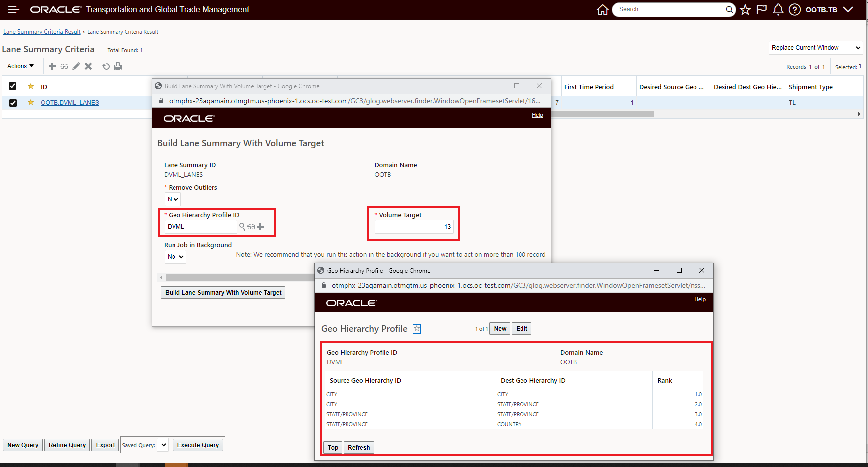Click the New Query button
The width and height of the screenshot is (868, 467).
click(x=23, y=445)
